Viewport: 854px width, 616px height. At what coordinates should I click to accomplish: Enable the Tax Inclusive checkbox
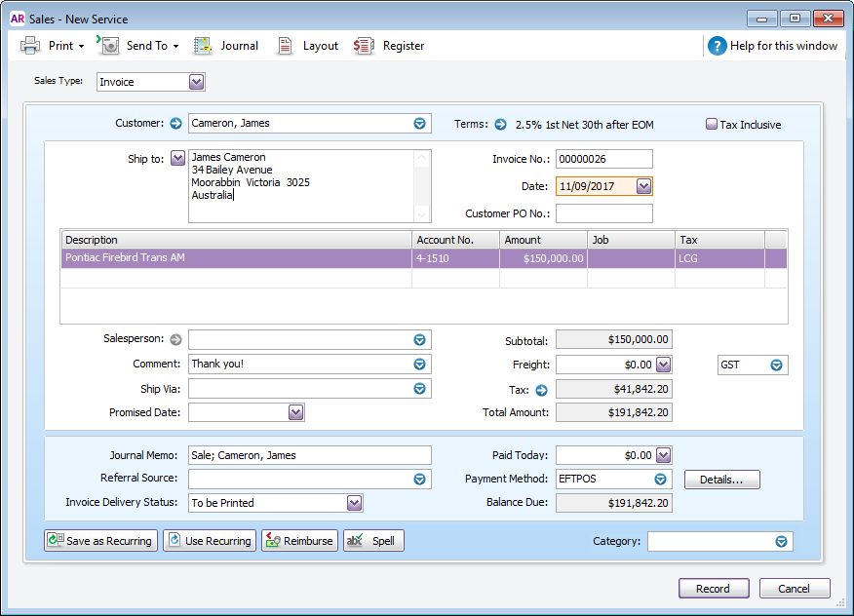(712, 125)
